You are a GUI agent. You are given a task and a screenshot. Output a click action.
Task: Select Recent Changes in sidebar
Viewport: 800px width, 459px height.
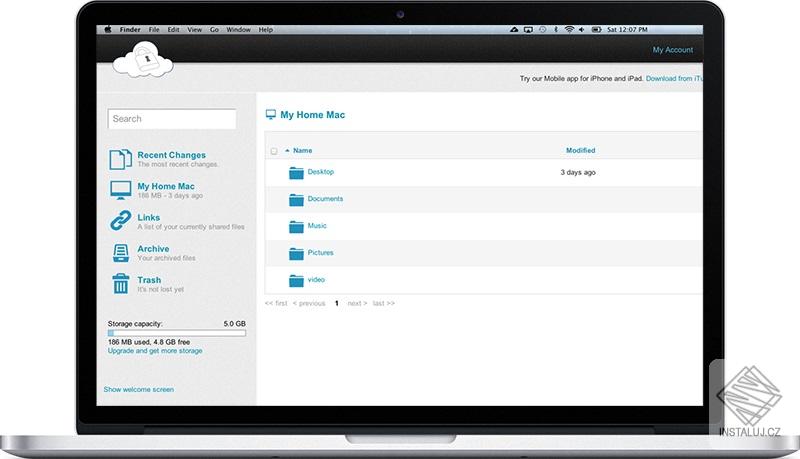[171, 155]
